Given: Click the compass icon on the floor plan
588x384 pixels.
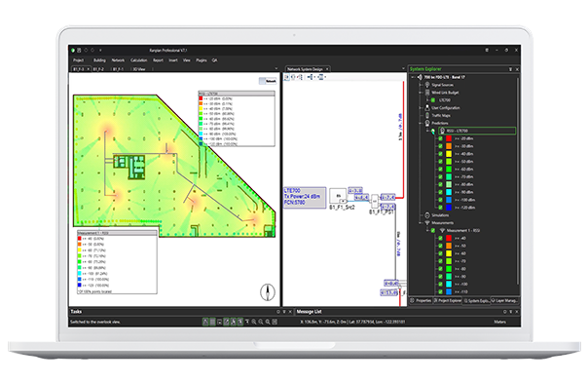Looking at the screenshot, I should point(268,291).
